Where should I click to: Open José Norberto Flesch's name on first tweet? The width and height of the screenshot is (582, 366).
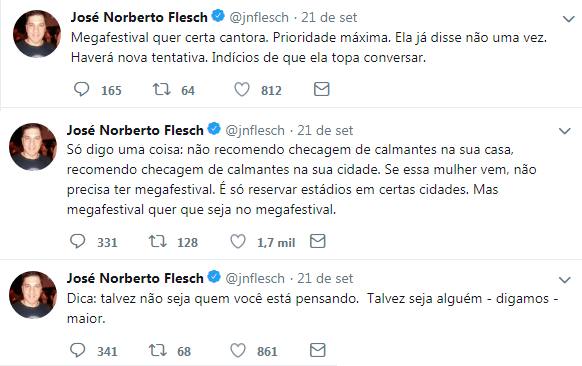(x=139, y=17)
